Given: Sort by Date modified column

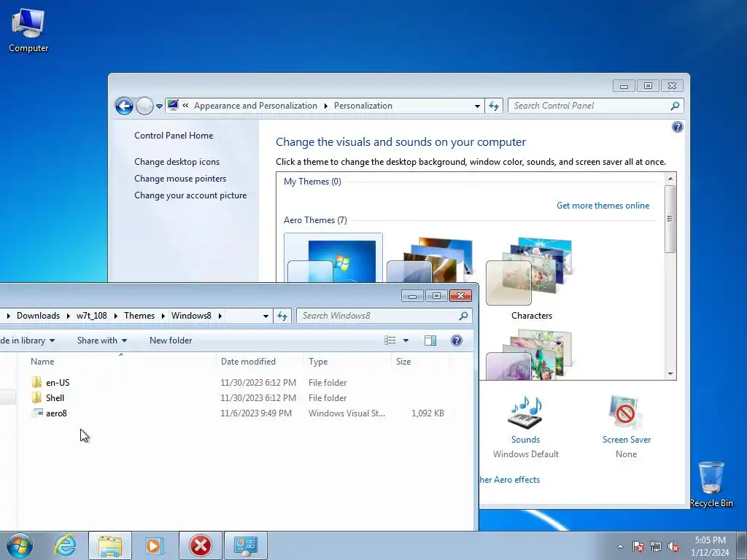Looking at the screenshot, I should point(260,362).
